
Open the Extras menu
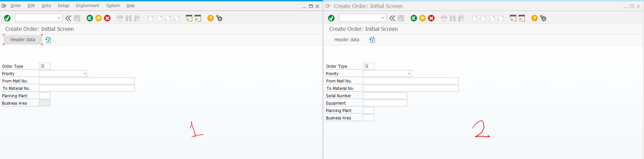click(63, 6)
